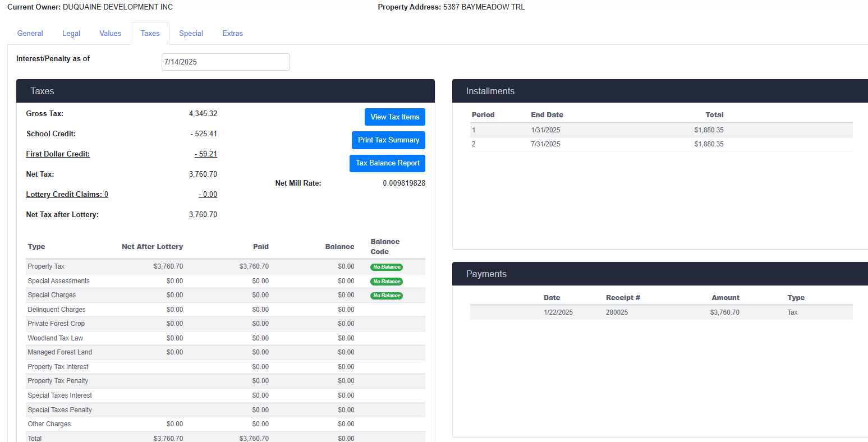
Task: Click the Print Tax Summary button
Action: tap(388, 140)
